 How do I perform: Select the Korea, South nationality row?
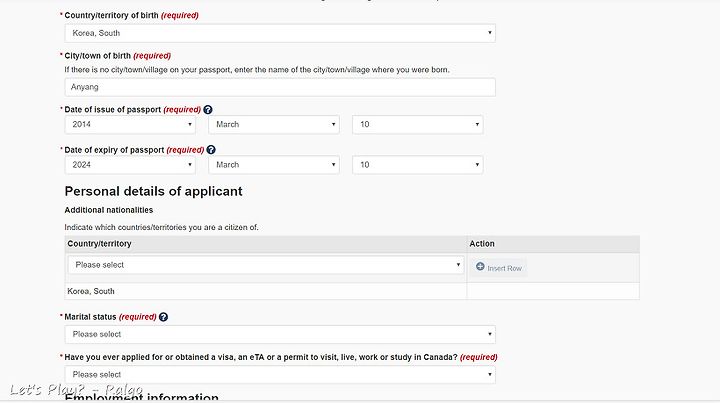[x=352, y=291]
